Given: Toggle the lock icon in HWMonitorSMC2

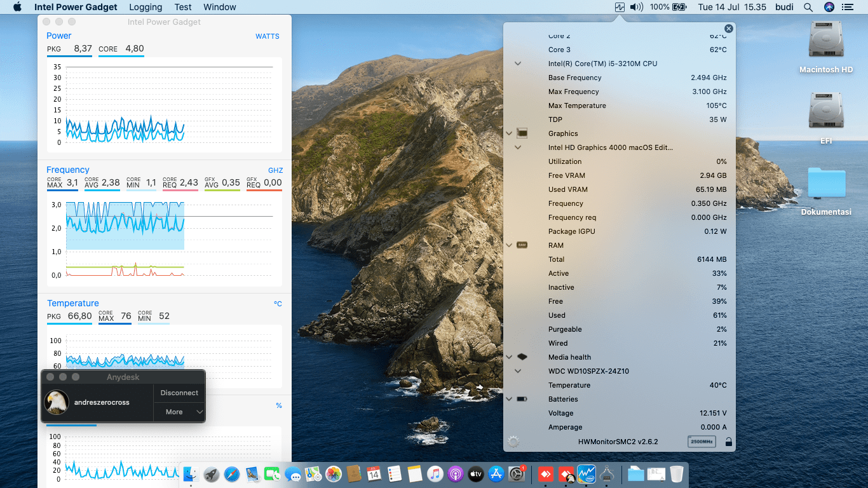Looking at the screenshot, I should click(x=728, y=442).
